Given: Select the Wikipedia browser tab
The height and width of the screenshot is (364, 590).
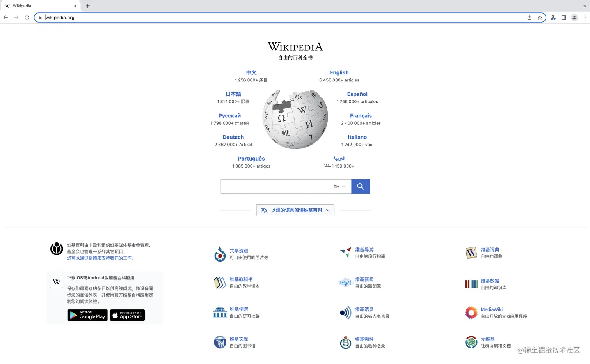Looking at the screenshot, I should click(41, 6).
